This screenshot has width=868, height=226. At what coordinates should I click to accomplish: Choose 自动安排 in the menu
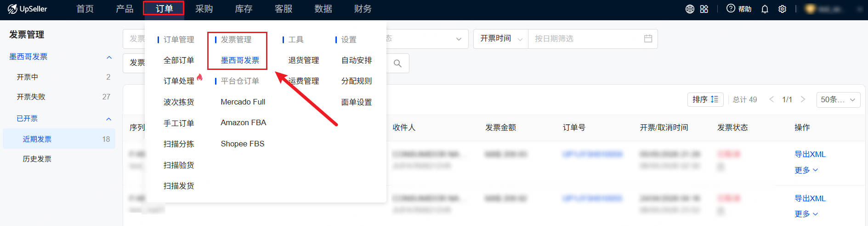[357, 60]
